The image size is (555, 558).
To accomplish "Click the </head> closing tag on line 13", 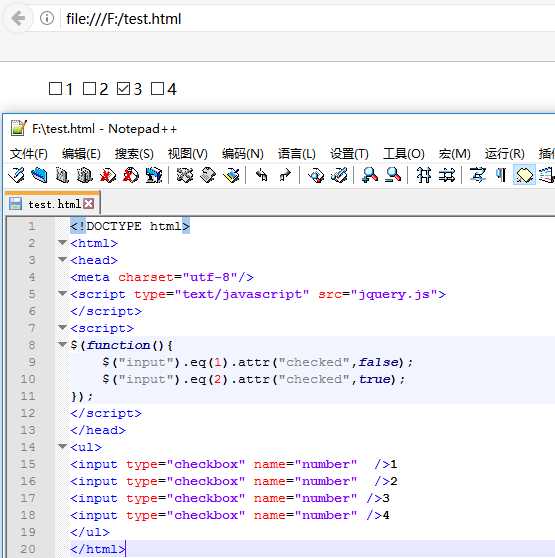I will tap(98, 430).
